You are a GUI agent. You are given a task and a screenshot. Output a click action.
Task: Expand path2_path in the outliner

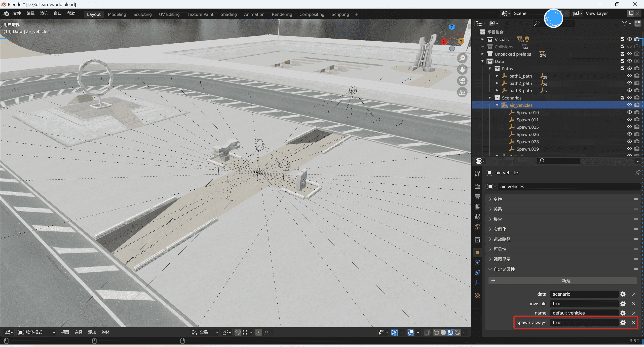[497, 83]
